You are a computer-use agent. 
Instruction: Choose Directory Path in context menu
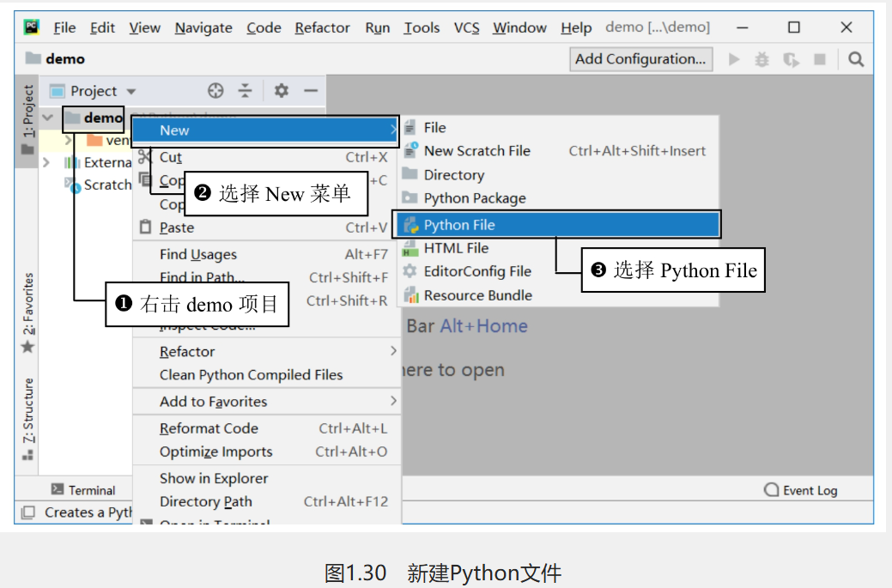point(266,501)
